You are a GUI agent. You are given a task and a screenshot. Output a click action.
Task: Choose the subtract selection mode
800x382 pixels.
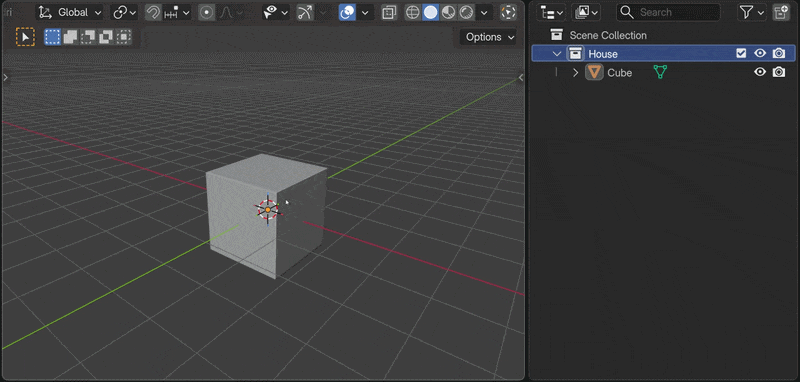point(88,37)
